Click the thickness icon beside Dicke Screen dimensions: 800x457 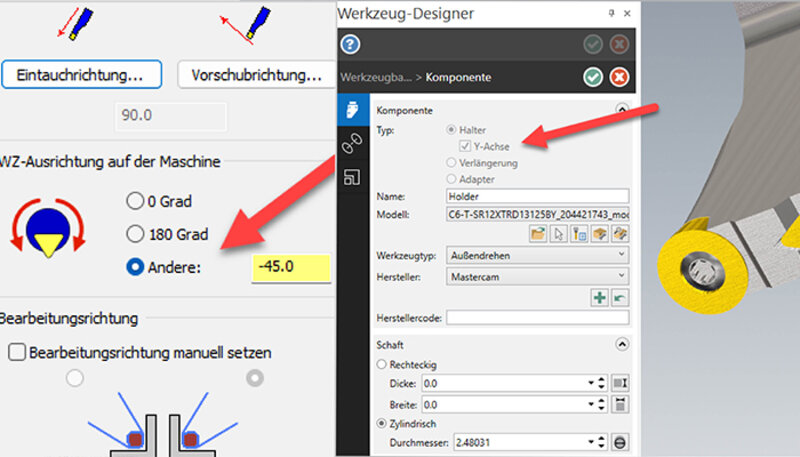[x=619, y=383]
